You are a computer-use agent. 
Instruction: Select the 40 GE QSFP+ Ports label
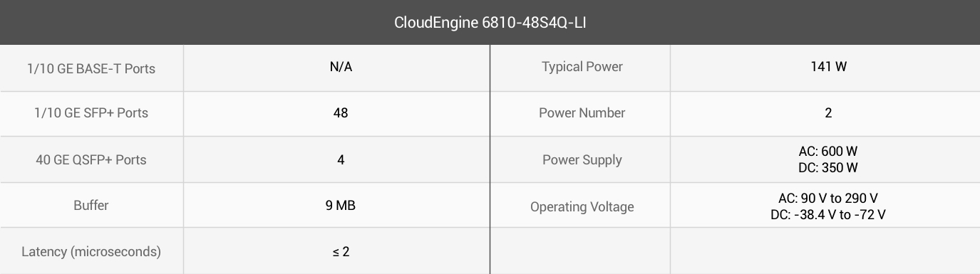pyautogui.click(x=91, y=159)
